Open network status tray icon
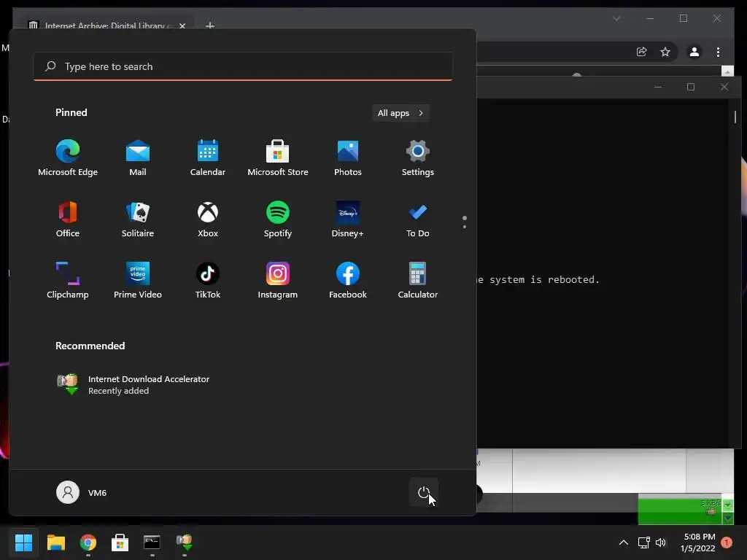 click(x=643, y=542)
